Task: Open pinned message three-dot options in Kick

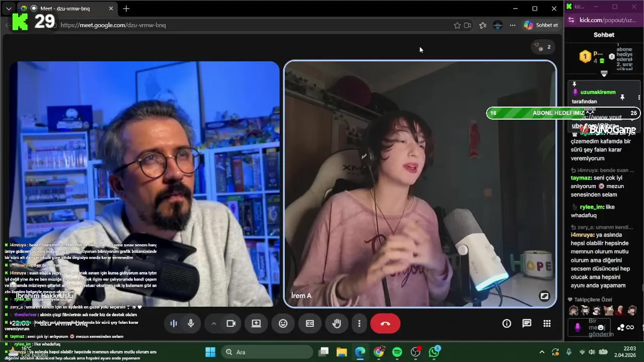Action: [639, 97]
